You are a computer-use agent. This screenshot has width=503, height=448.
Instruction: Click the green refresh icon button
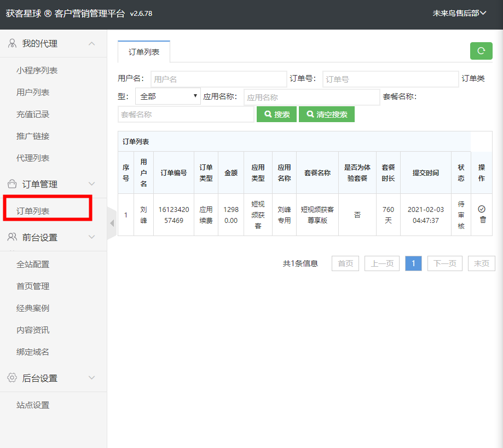click(x=481, y=51)
